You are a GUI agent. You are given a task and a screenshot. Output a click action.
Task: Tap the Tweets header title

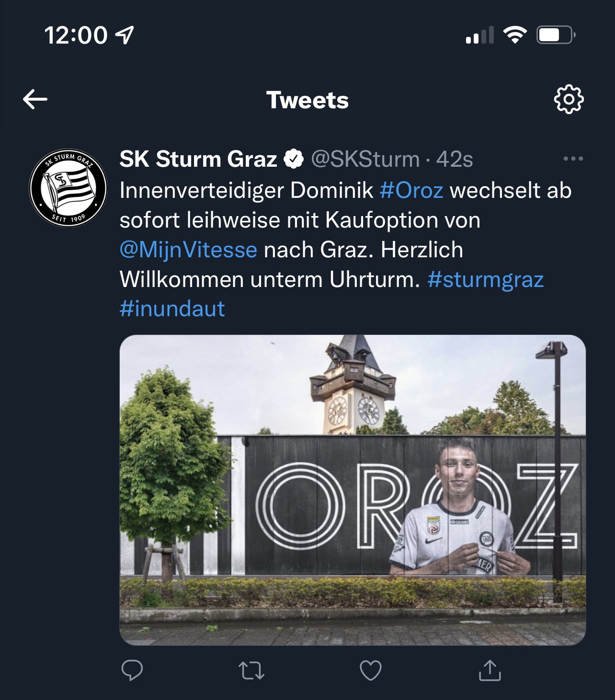307,100
